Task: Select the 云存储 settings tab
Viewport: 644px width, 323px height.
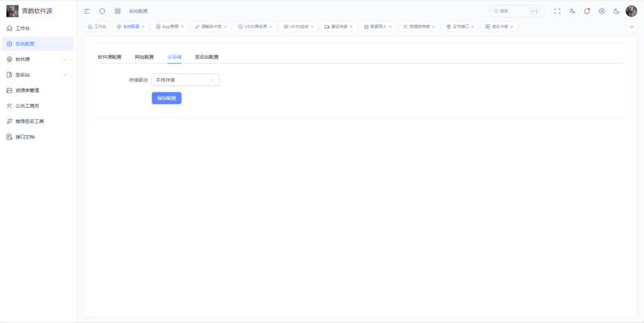Action: 174,57
